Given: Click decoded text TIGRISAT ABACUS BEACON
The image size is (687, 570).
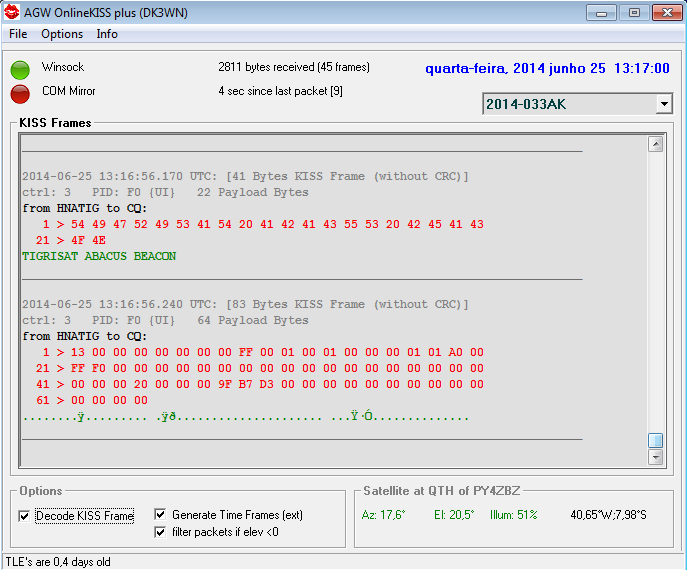Looking at the screenshot, I should click(x=99, y=256).
